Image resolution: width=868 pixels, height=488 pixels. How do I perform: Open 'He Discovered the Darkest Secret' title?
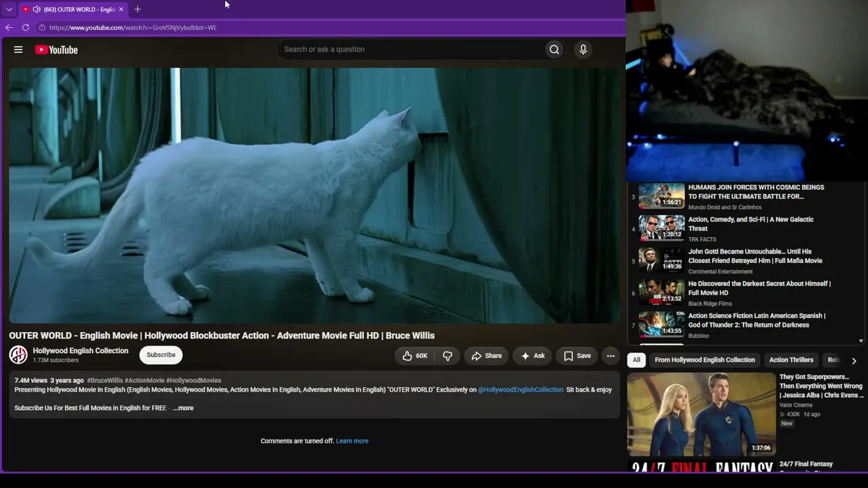[759, 288]
